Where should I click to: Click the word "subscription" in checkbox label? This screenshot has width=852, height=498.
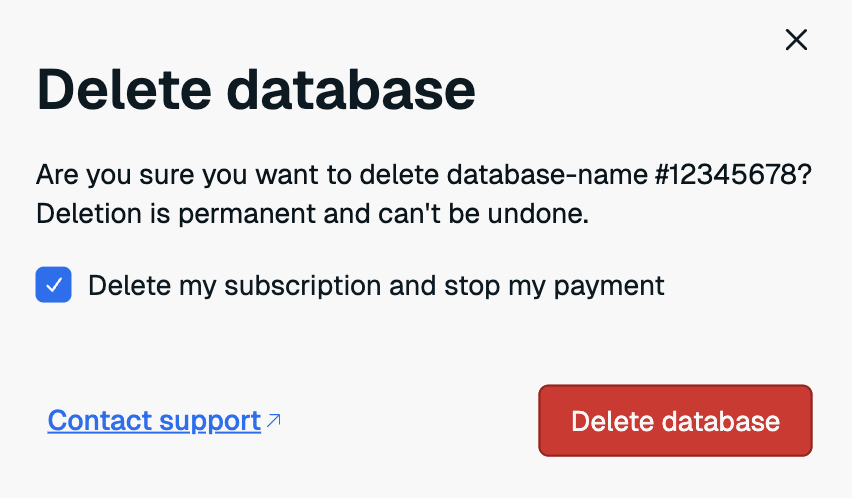(x=302, y=285)
